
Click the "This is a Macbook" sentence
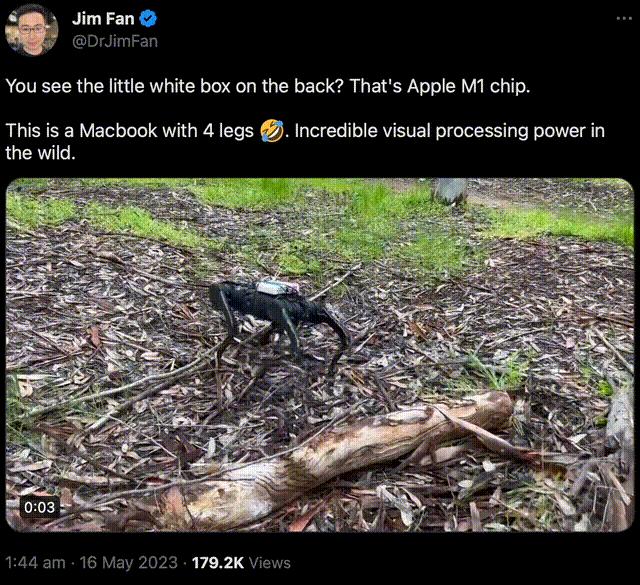130,132
